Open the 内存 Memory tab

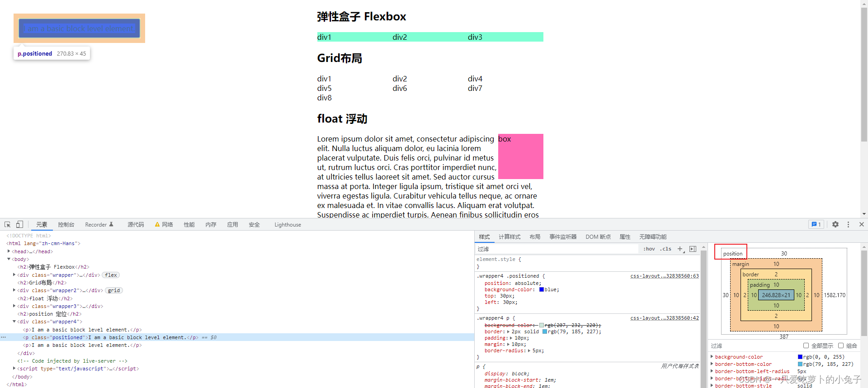click(211, 224)
